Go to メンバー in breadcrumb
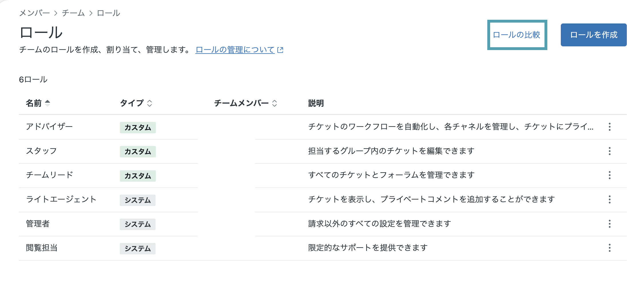Viewport: 644px width, 281px height. (34, 13)
